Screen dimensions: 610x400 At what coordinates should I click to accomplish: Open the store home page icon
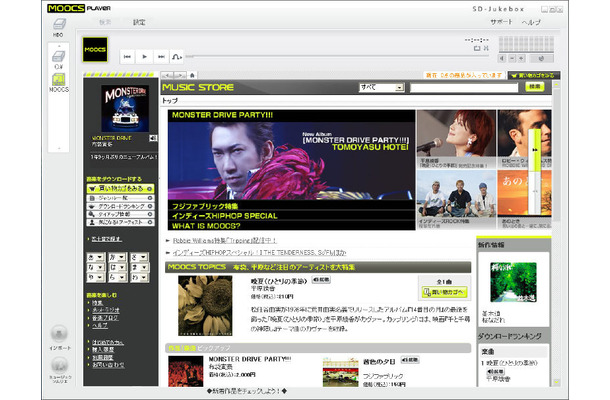[x=192, y=75]
